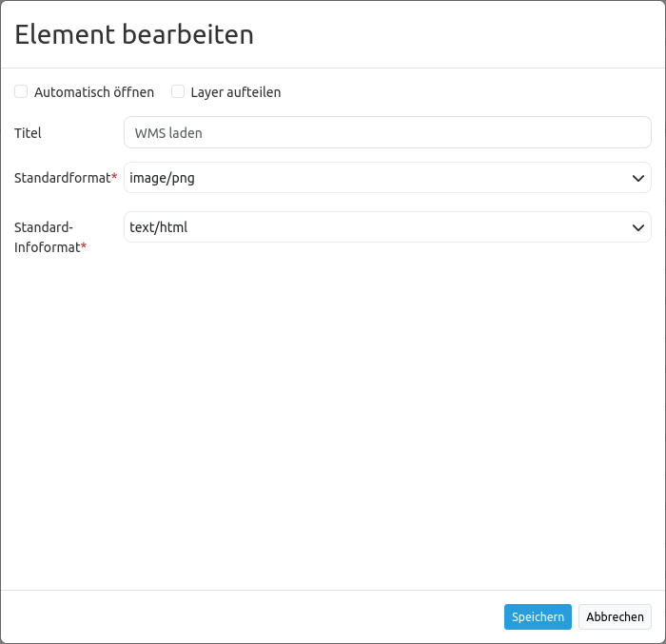The height and width of the screenshot is (644, 666).
Task: Click the 'WMS laden' placeholder text
Action: point(168,133)
